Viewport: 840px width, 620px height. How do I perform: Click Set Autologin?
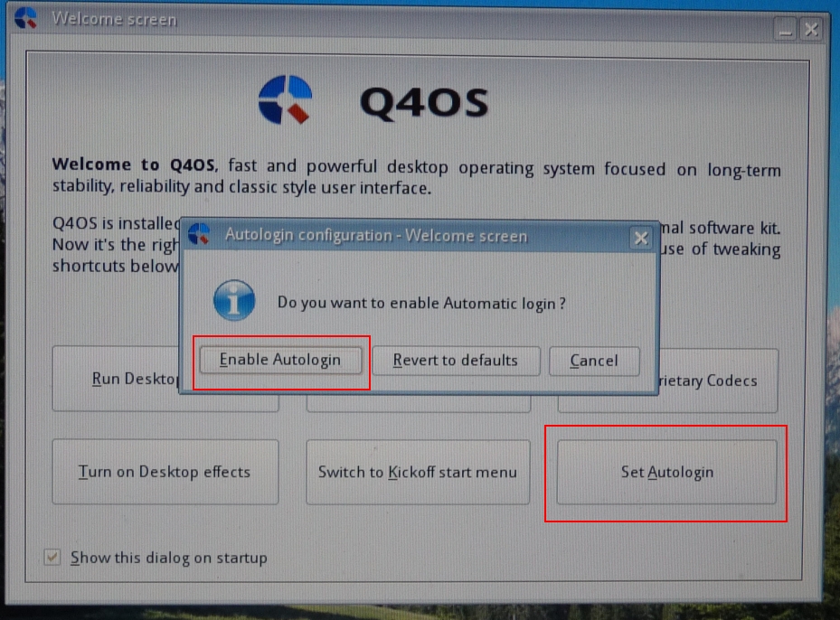[x=666, y=472]
